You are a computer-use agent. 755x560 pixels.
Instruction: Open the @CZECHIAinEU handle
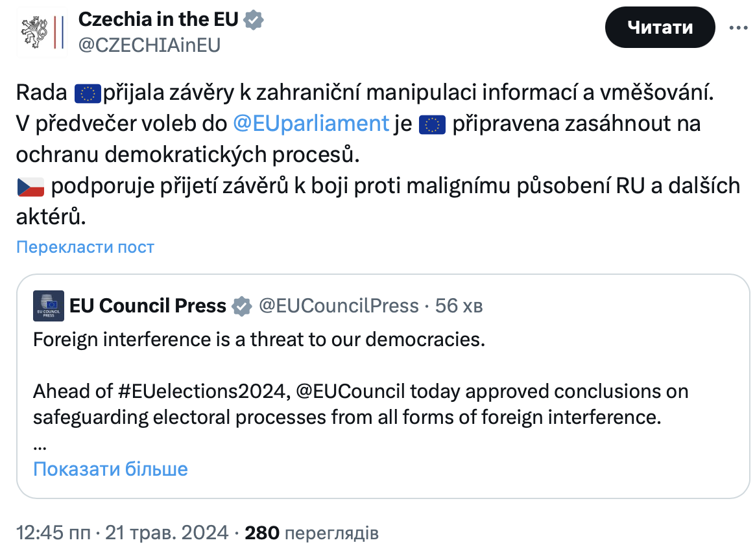click(149, 45)
